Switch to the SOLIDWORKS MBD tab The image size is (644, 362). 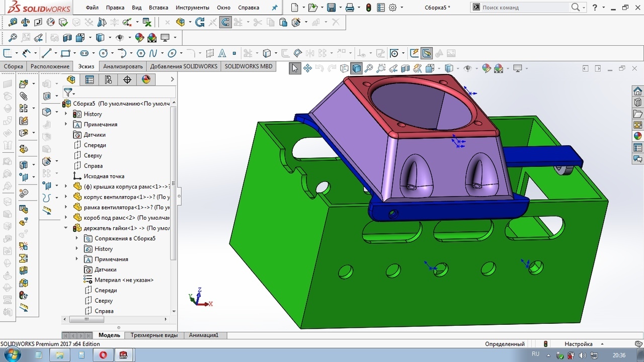pyautogui.click(x=249, y=66)
